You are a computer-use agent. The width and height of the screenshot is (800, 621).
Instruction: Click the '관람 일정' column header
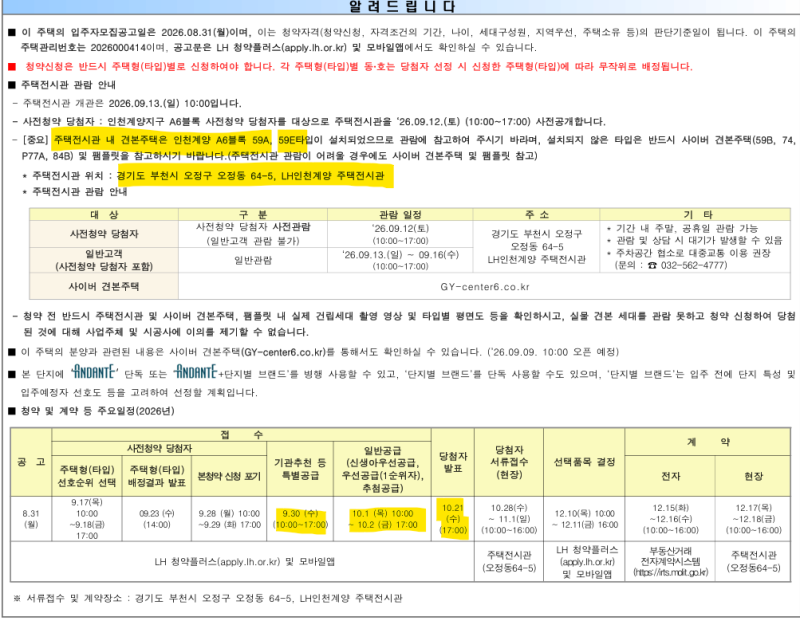(400, 214)
